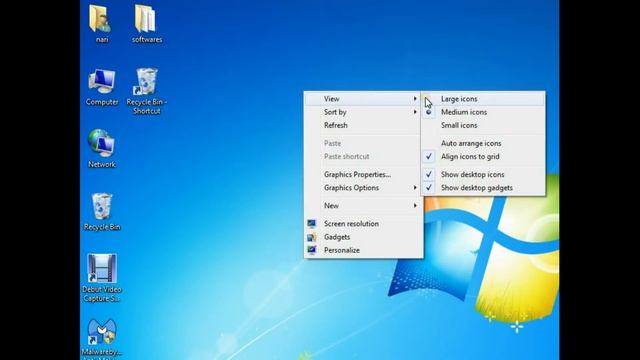
Task: Click Refresh in the context menu
Action: [363, 125]
